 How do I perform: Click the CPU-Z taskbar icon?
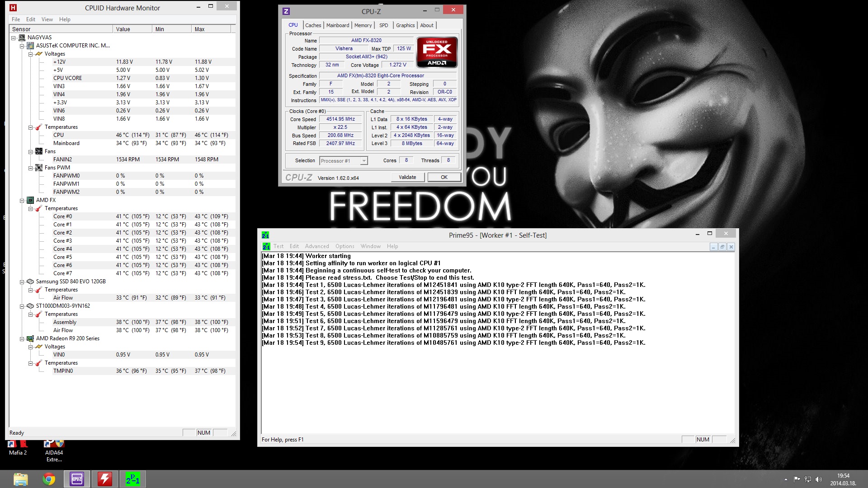click(x=77, y=479)
